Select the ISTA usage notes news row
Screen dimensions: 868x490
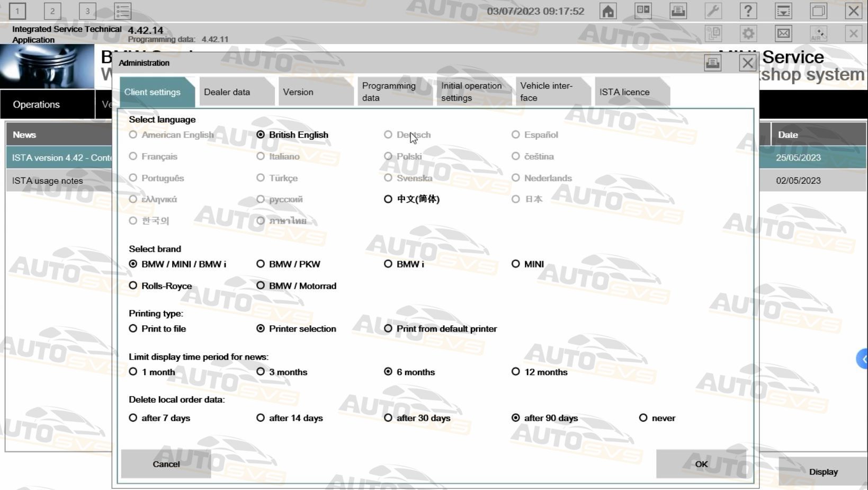tap(59, 181)
